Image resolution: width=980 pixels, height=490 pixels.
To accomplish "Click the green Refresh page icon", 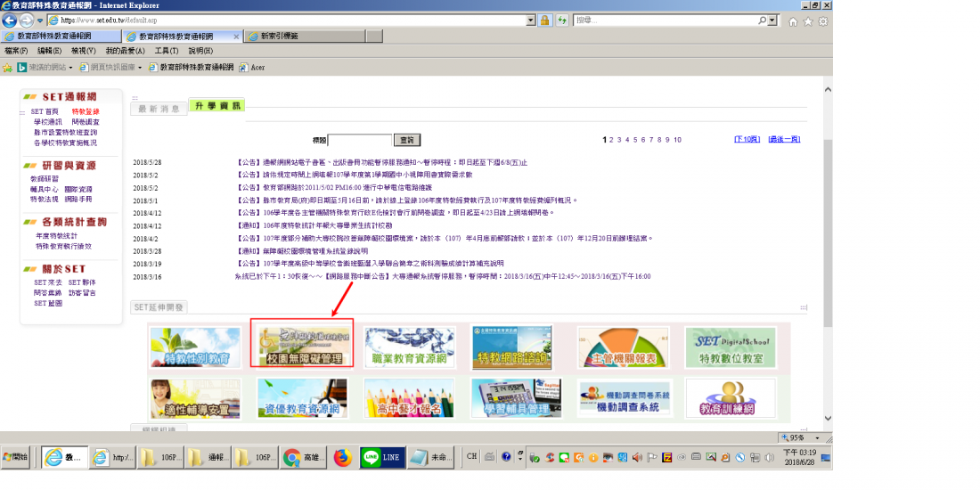I will [x=562, y=20].
